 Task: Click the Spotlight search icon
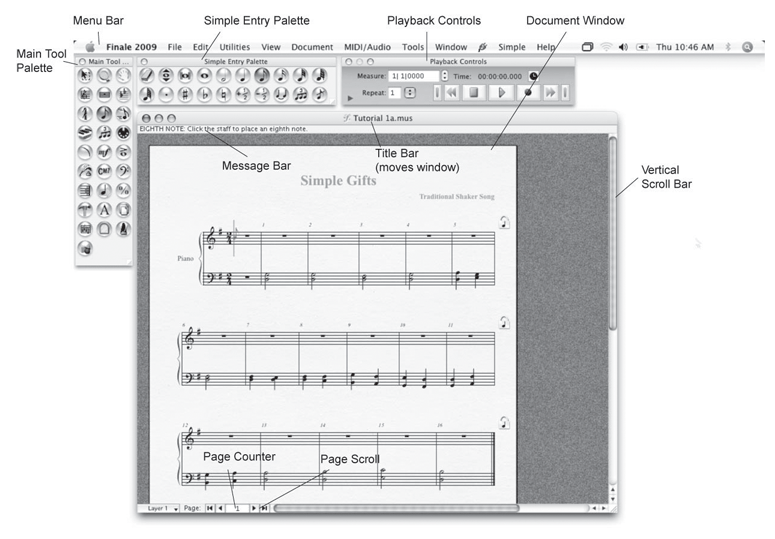tap(747, 47)
